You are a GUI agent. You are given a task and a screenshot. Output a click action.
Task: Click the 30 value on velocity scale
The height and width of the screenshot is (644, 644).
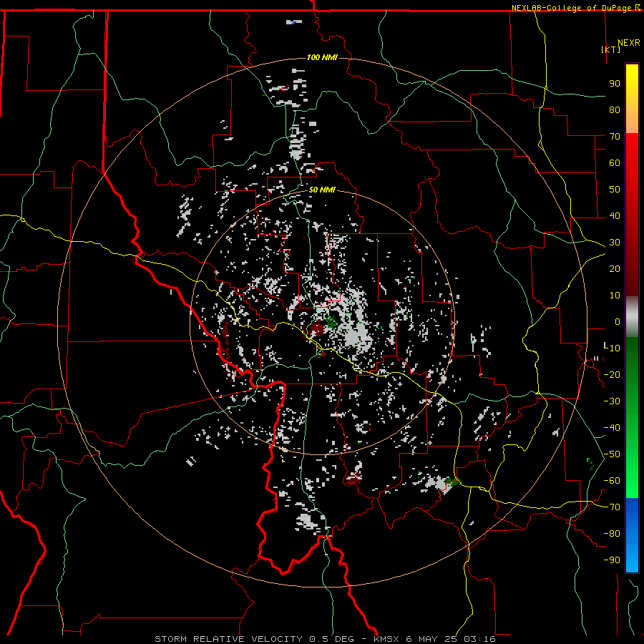pyautogui.click(x=615, y=243)
